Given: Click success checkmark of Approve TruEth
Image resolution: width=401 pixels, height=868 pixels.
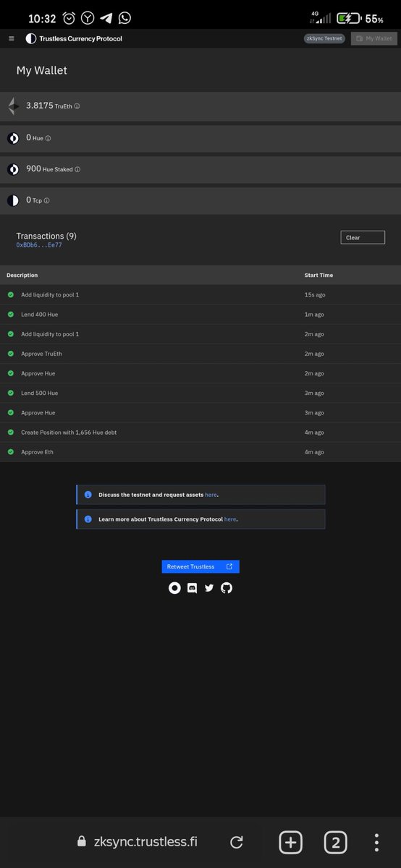Looking at the screenshot, I should tap(11, 354).
